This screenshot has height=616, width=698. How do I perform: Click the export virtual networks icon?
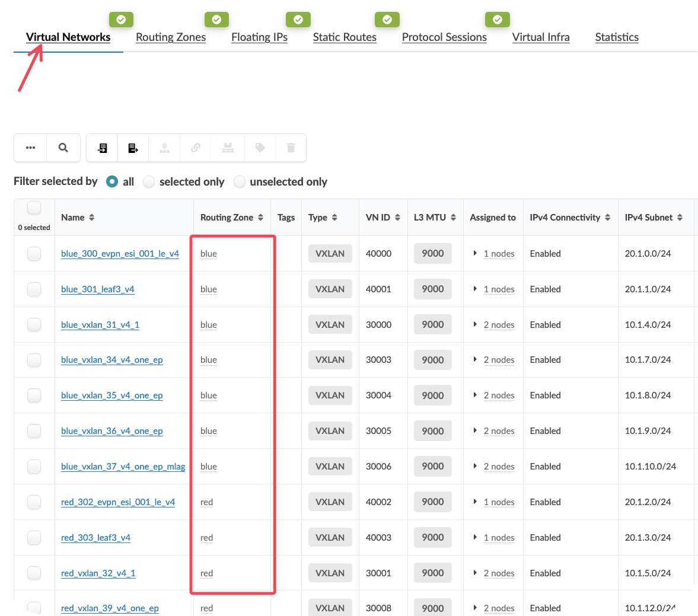click(133, 148)
